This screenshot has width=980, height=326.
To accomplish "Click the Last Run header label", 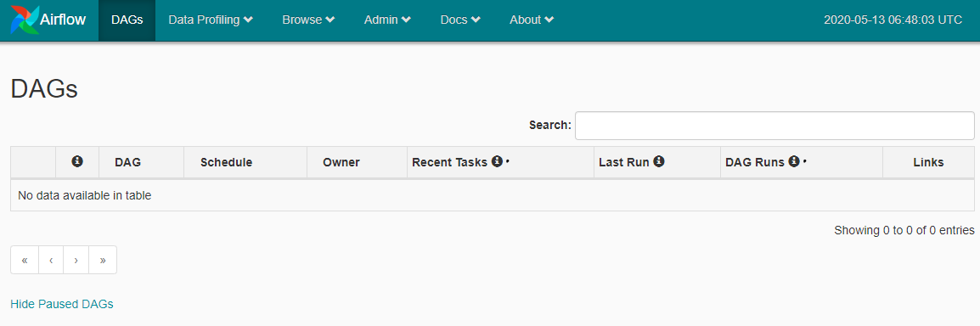I will [x=623, y=162].
